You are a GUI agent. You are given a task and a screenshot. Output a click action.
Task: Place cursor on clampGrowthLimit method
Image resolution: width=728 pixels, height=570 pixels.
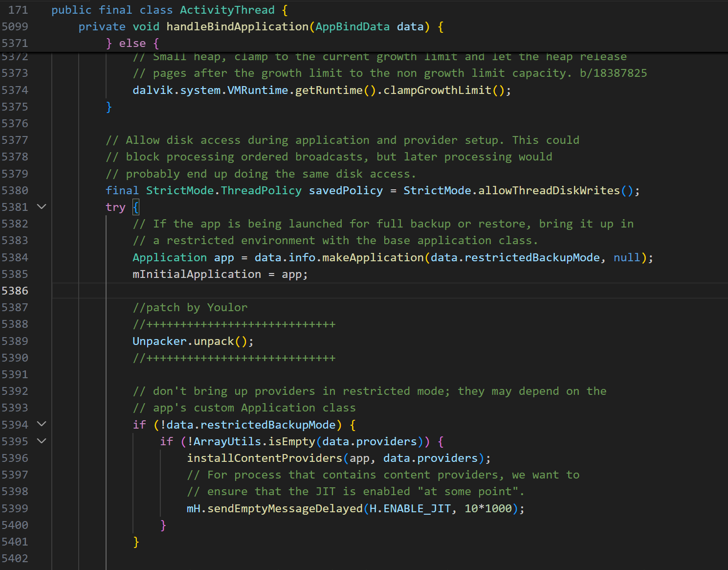(437, 90)
